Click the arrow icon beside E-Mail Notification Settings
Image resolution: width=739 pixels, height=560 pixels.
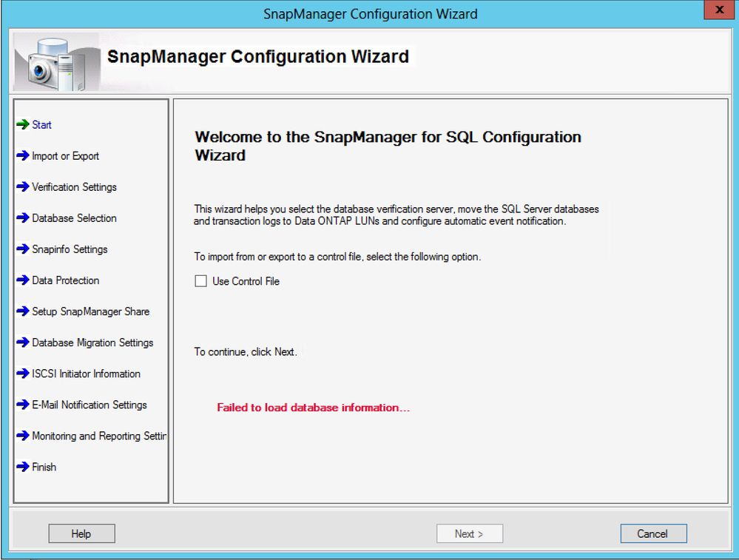[23, 405]
